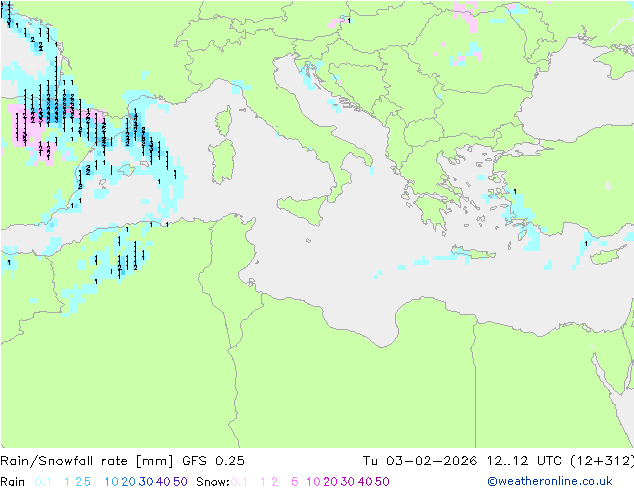Click rain legend value 30
The width and height of the screenshot is (634, 490).
(146, 482)
